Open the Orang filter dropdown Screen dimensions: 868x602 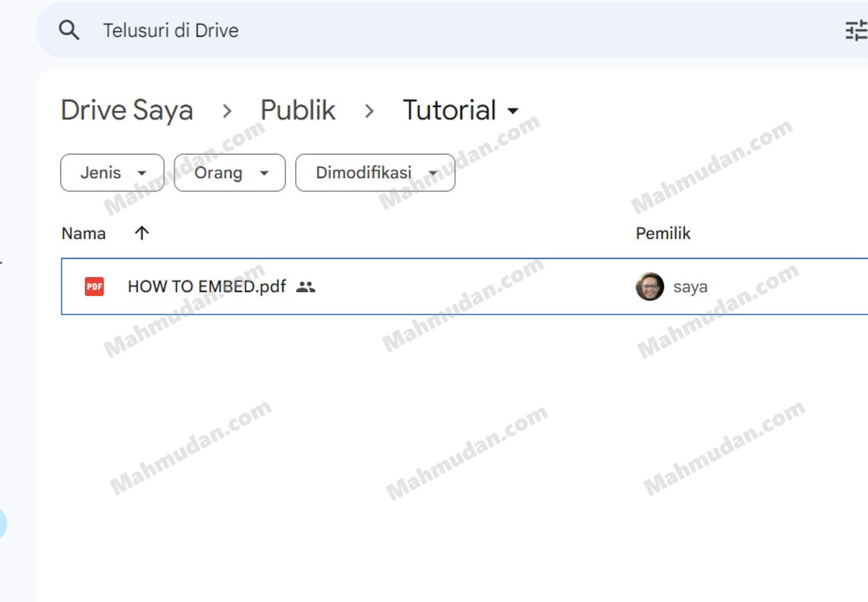pyautogui.click(x=230, y=173)
